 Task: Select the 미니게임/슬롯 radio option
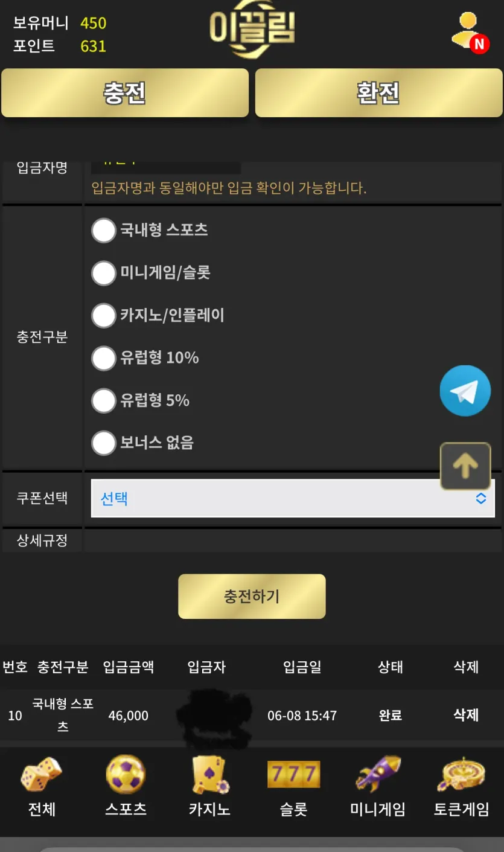click(x=103, y=273)
